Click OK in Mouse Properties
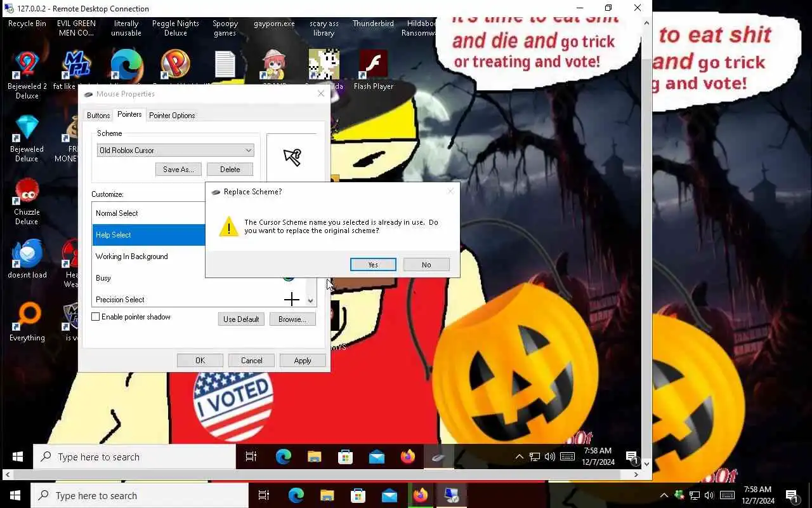This screenshot has width=812, height=508. pyautogui.click(x=200, y=361)
